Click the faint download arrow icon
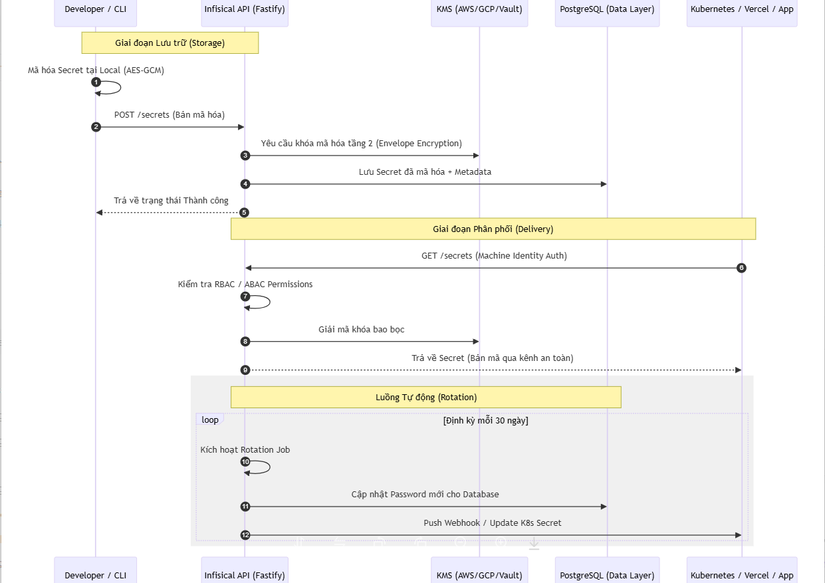825x583 pixels. (x=534, y=543)
